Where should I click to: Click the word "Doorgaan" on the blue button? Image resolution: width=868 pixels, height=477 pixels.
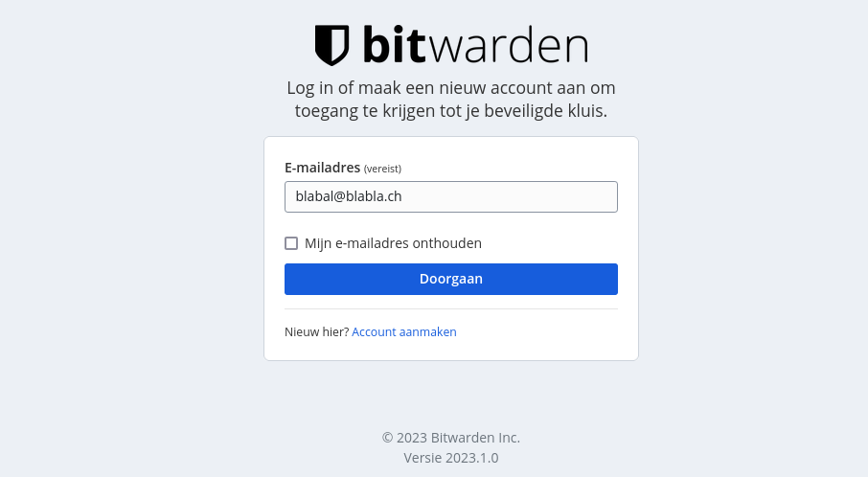point(450,279)
